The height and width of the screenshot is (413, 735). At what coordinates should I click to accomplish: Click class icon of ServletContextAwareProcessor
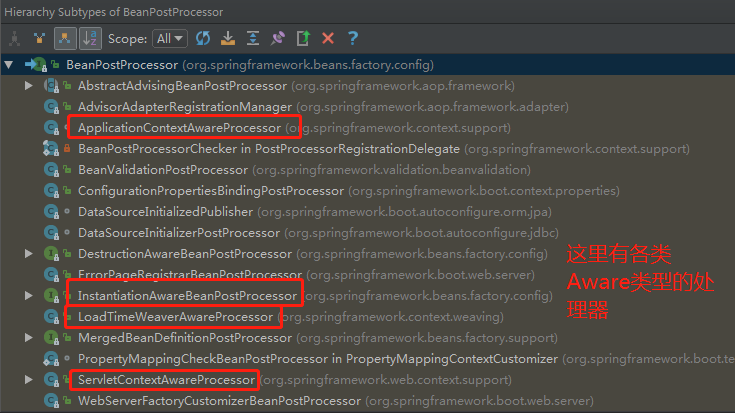(51, 380)
